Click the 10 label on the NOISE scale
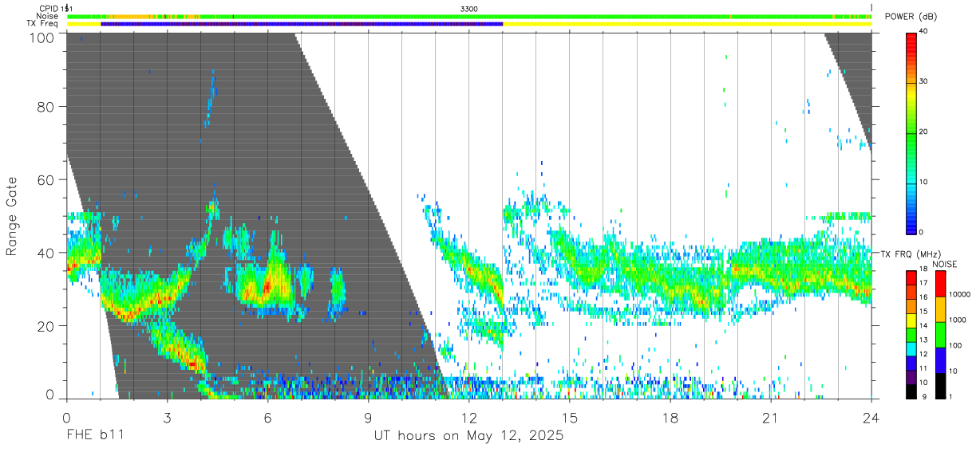The image size is (980, 452). pos(953,371)
